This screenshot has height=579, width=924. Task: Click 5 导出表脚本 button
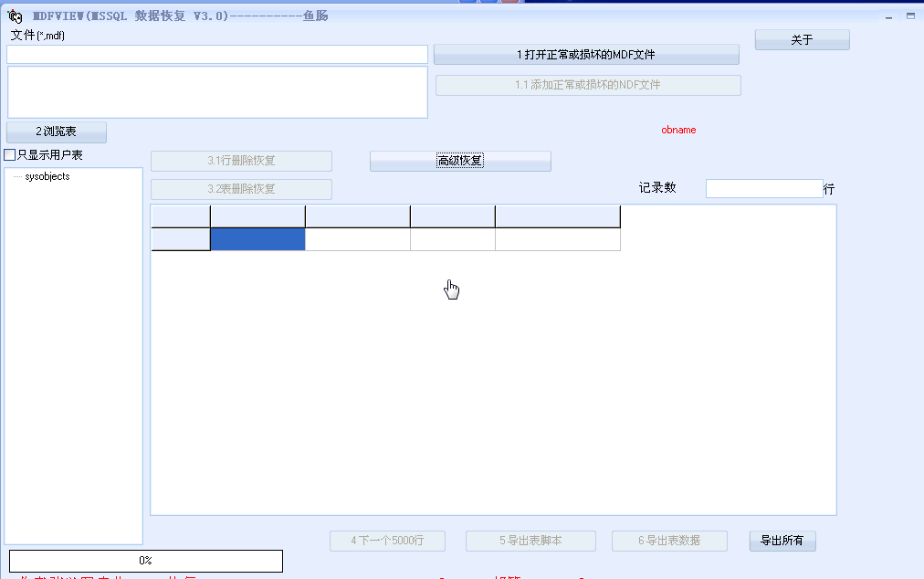click(531, 541)
